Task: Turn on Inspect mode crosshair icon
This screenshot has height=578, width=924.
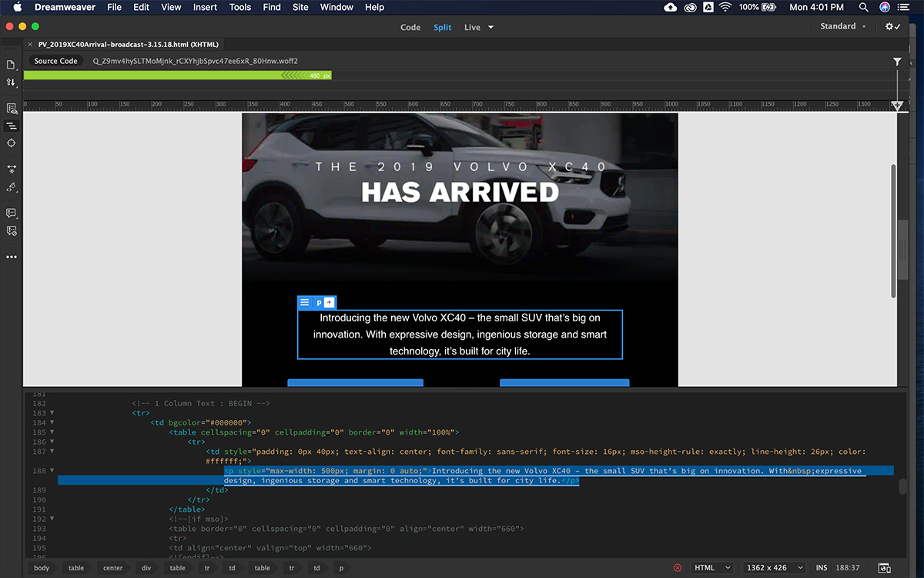Action: click(x=12, y=143)
